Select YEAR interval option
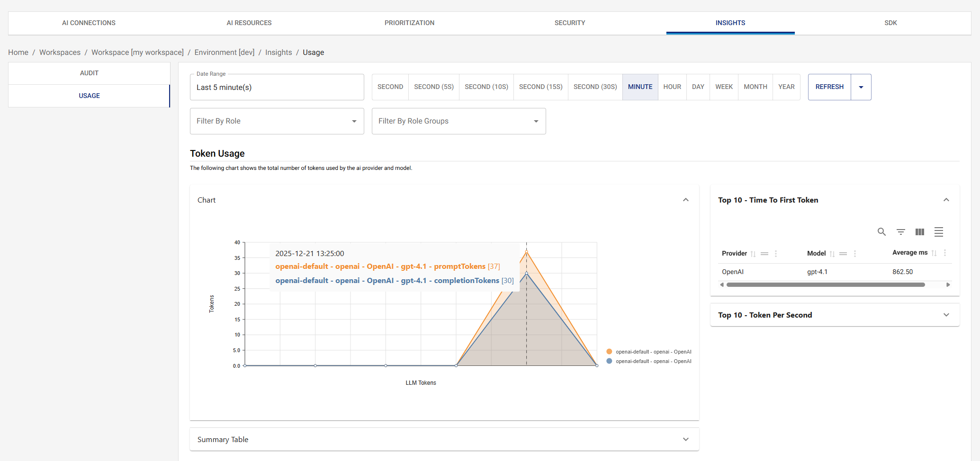Viewport: 980px width, 461px height. (x=787, y=87)
